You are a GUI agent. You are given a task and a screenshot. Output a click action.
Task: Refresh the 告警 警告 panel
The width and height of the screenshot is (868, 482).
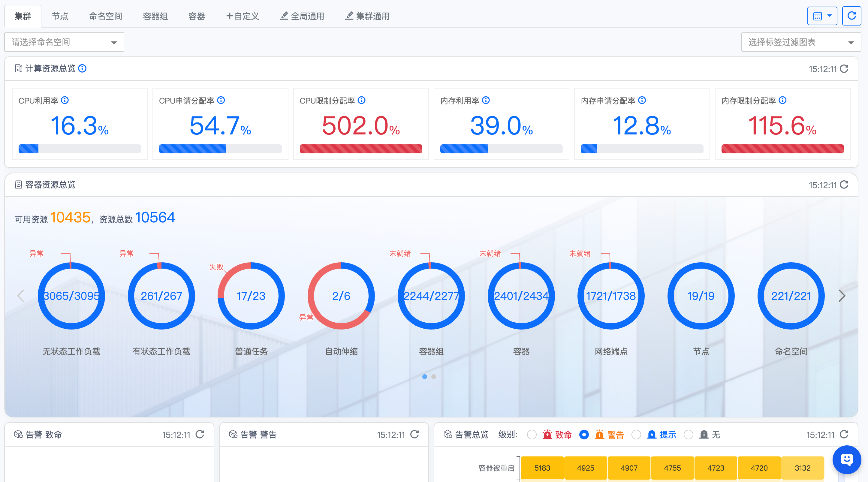tap(414, 434)
